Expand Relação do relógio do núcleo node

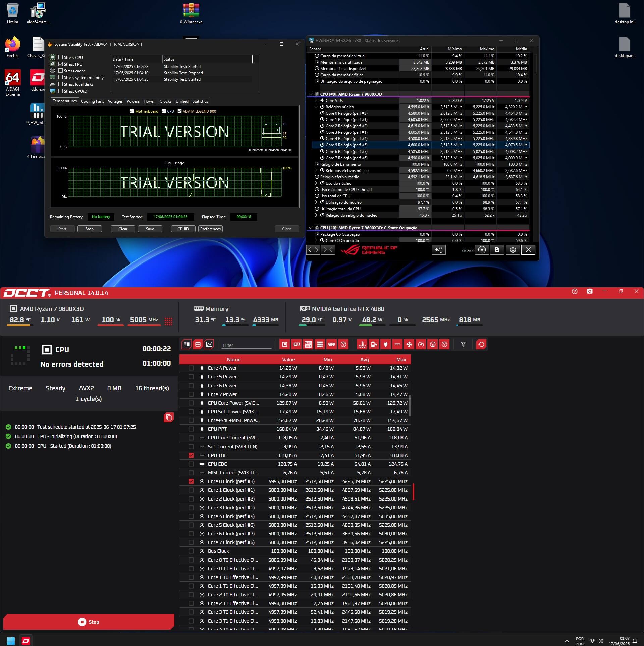(316, 215)
